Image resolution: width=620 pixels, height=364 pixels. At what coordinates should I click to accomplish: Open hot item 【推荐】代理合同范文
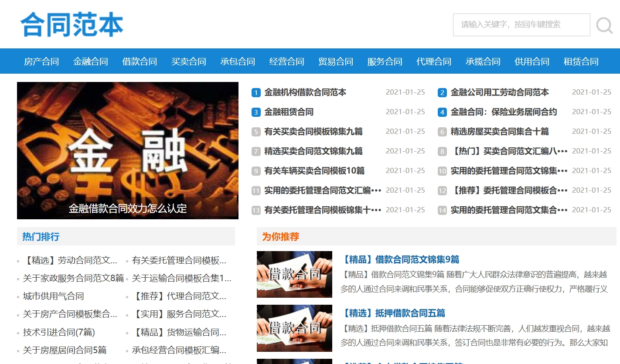179,296
